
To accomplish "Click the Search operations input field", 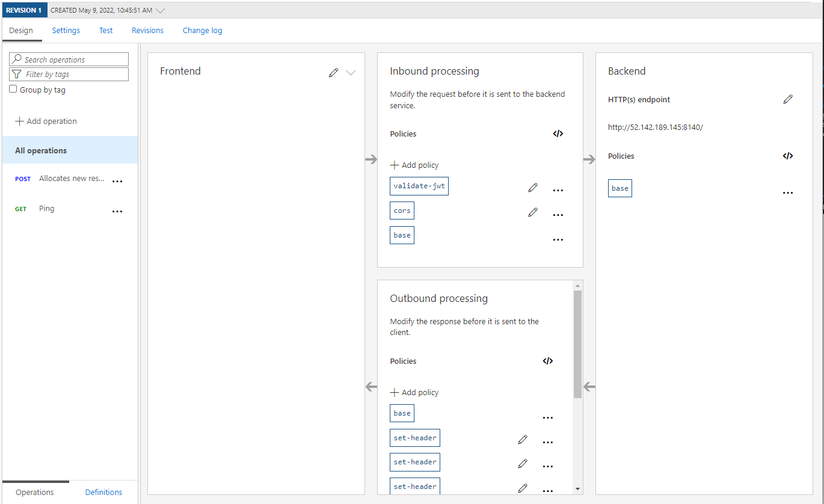I will coord(69,60).
